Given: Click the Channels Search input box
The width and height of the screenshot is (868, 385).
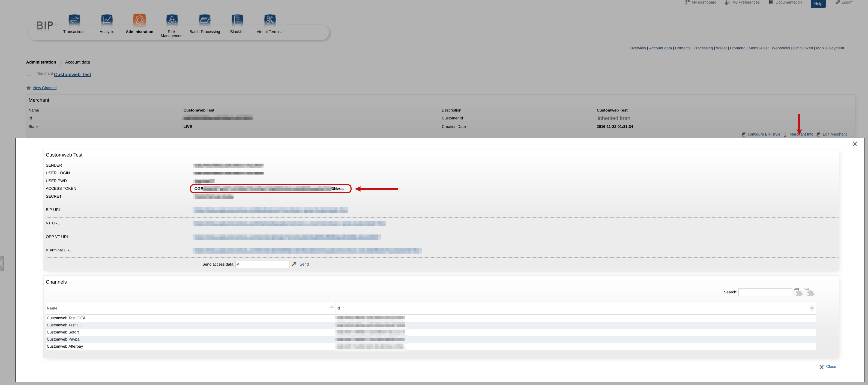Looking at the screenshot, I should (765, 292).
